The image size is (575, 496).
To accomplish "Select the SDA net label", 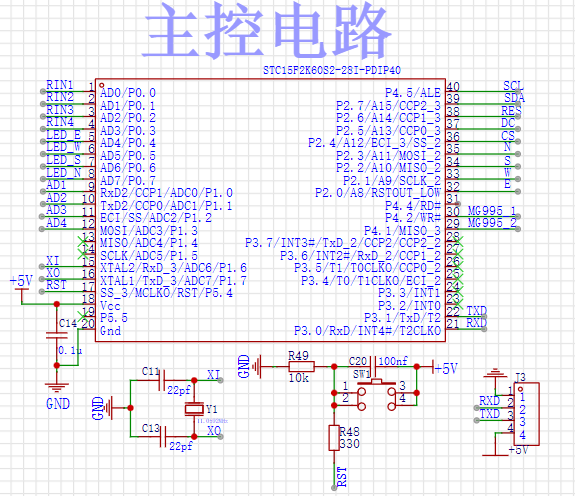I will [514, 98].
